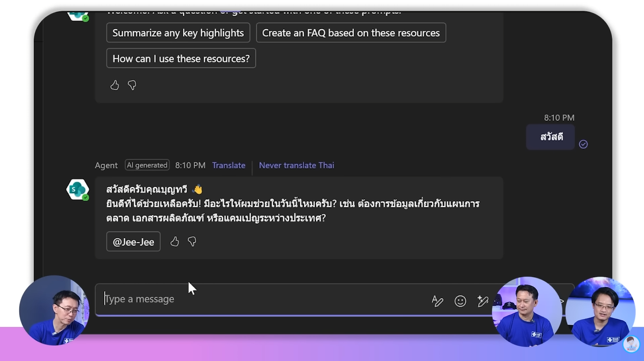
Task: Click the Agent sender name
Action: pyautogui.click(x=106, y=165)
